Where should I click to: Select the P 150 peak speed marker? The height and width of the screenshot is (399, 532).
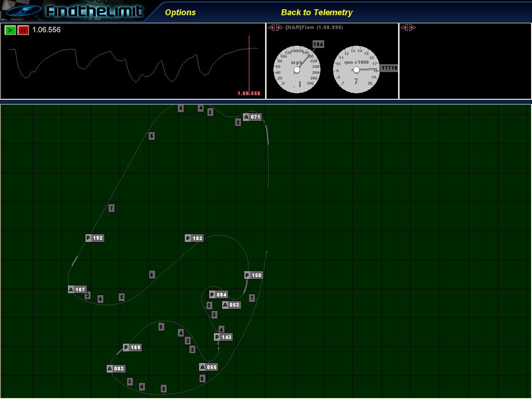[x=253, y=275]
